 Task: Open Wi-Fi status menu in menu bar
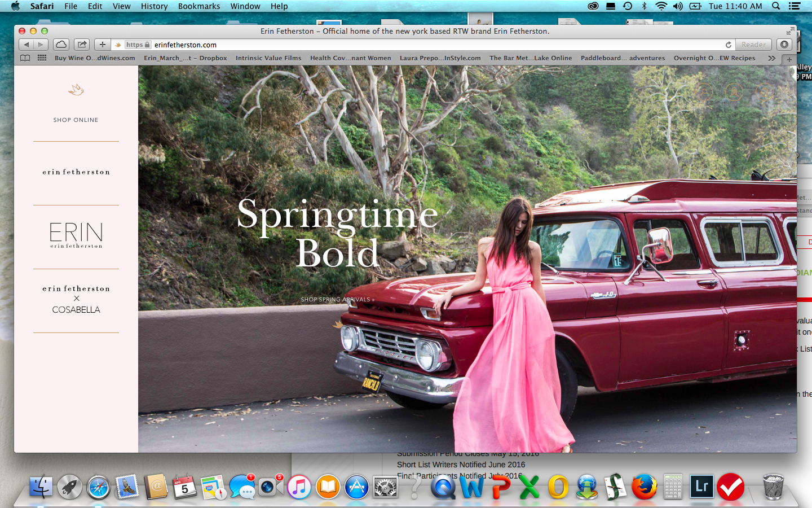(x=661, y=6)
